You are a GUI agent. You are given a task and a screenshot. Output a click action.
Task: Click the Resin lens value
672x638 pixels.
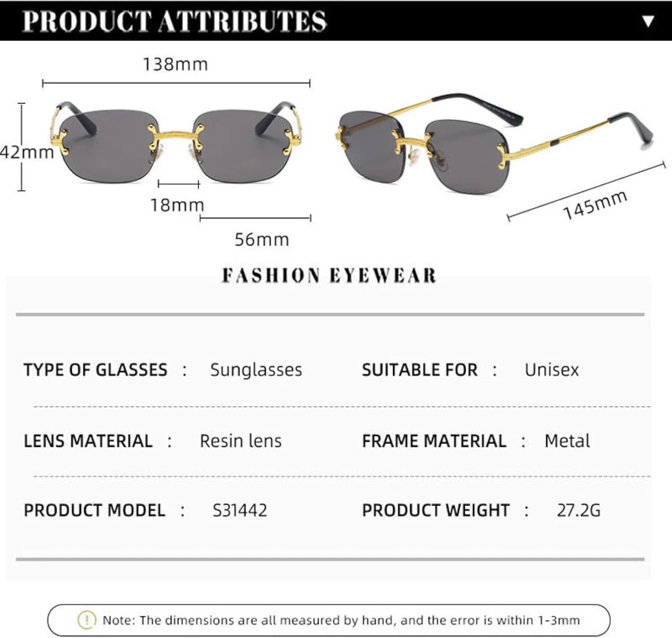coord(241,441)
